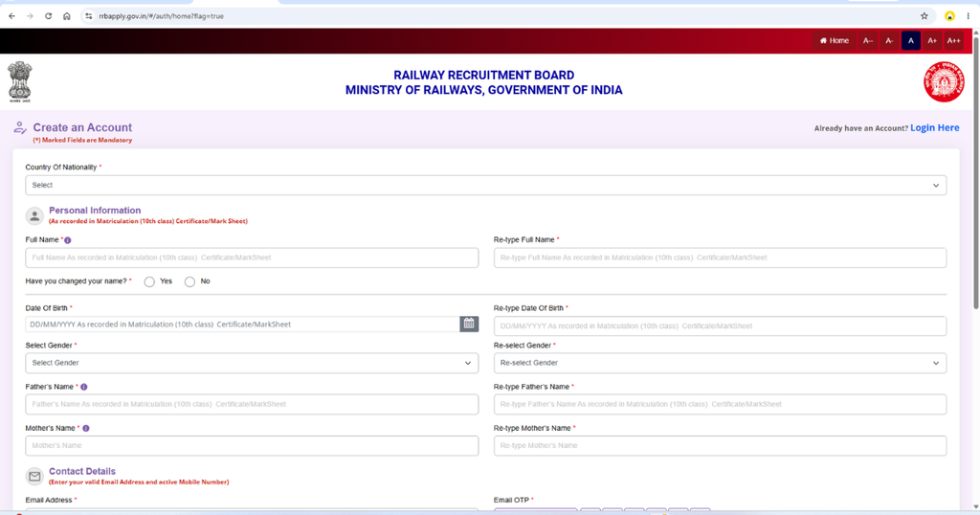Increase font size with A+

coord(932,40)
